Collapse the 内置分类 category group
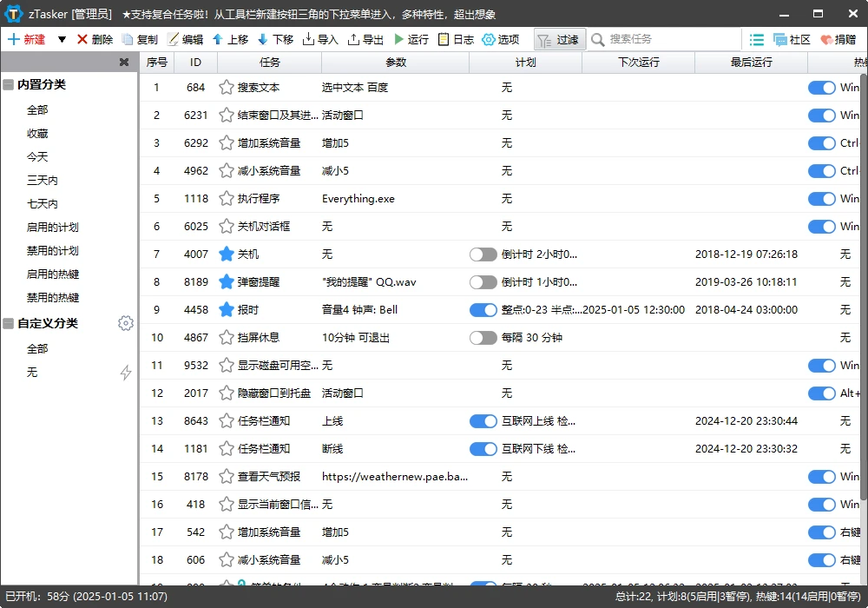 (x=9, y=85)
